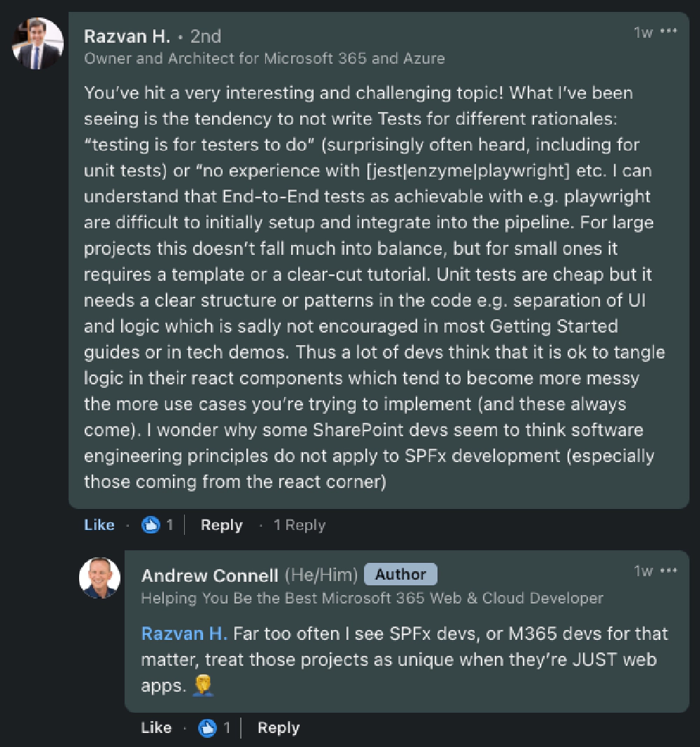Toggle Like on Razvan's comment

[x=99, y=524]
